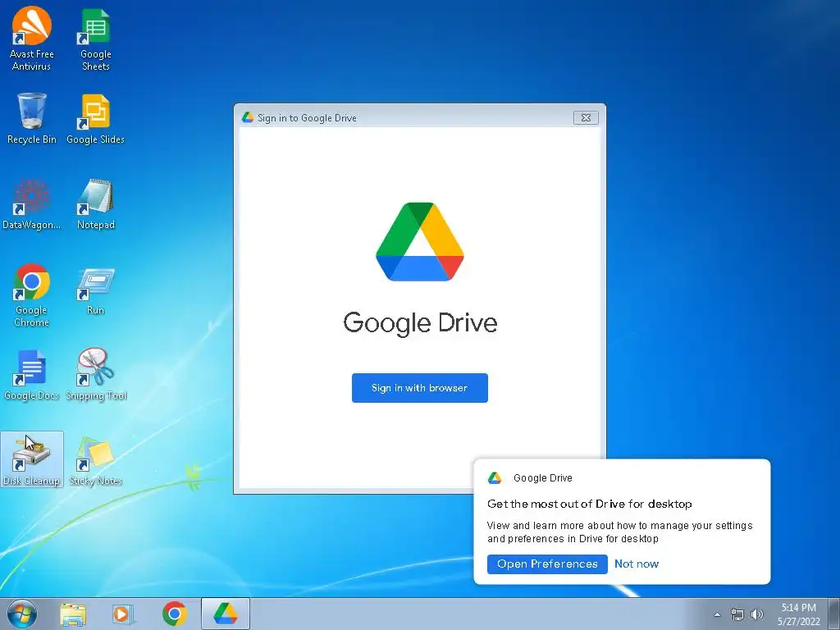
Task: Click the large Google Drive logo
Action: coord(420,242)
